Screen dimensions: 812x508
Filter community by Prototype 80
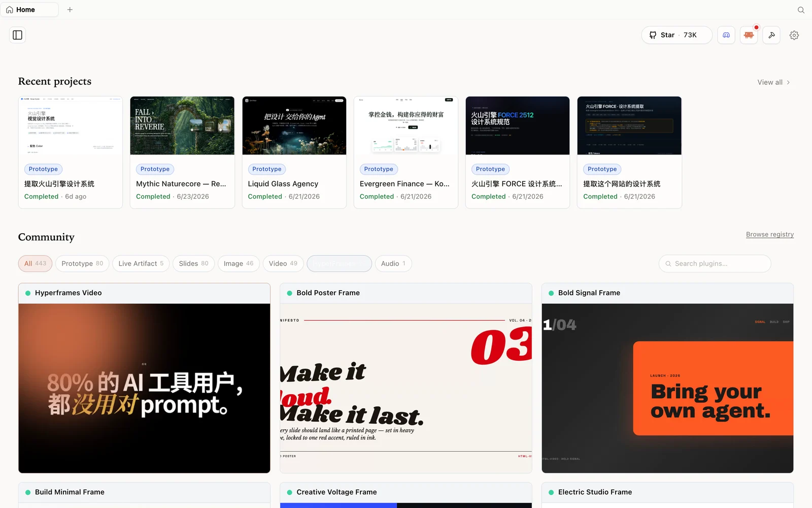[82, 264]
